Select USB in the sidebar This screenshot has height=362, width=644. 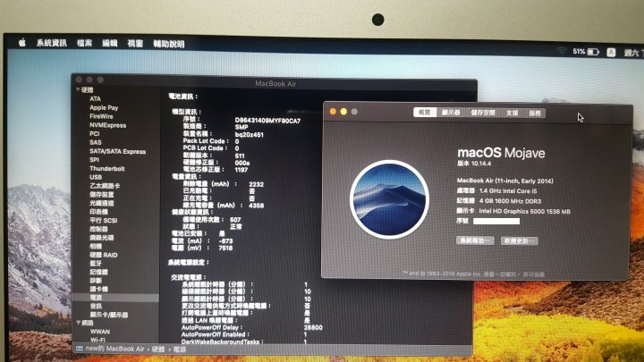(x=96, y=177)
